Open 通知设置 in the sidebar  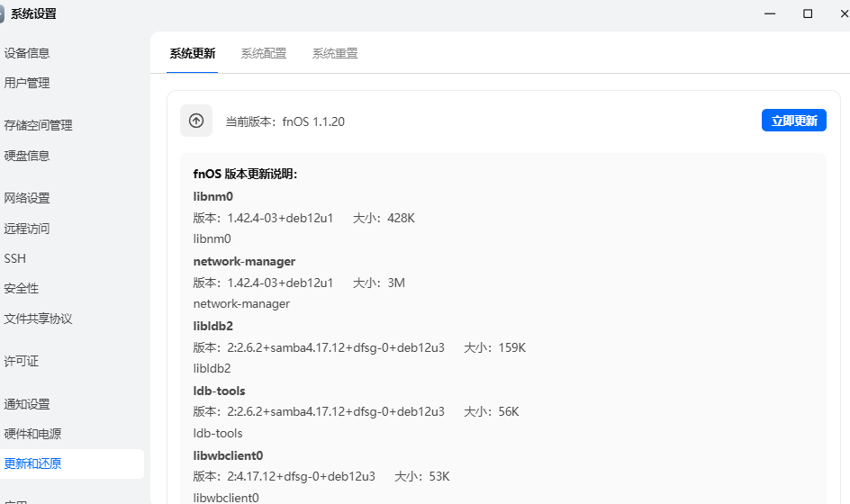[x=27, y=404]
